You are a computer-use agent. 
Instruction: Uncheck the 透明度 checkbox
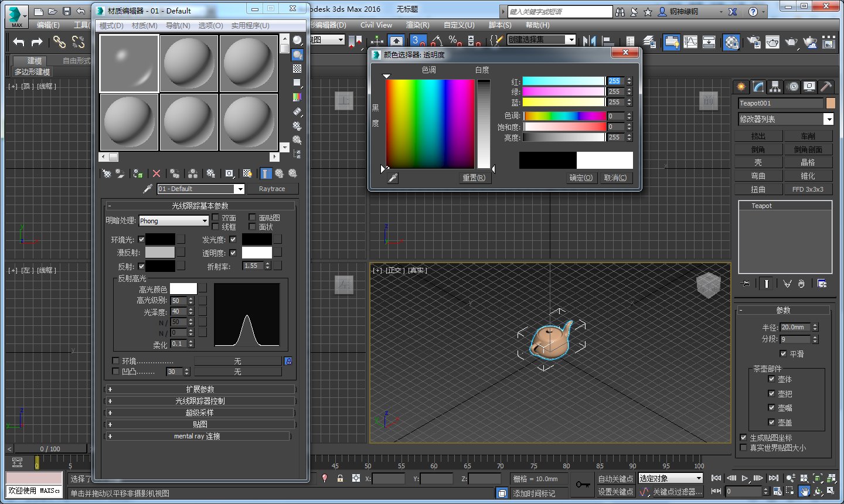pyautogui.click(x=233, y=253)
